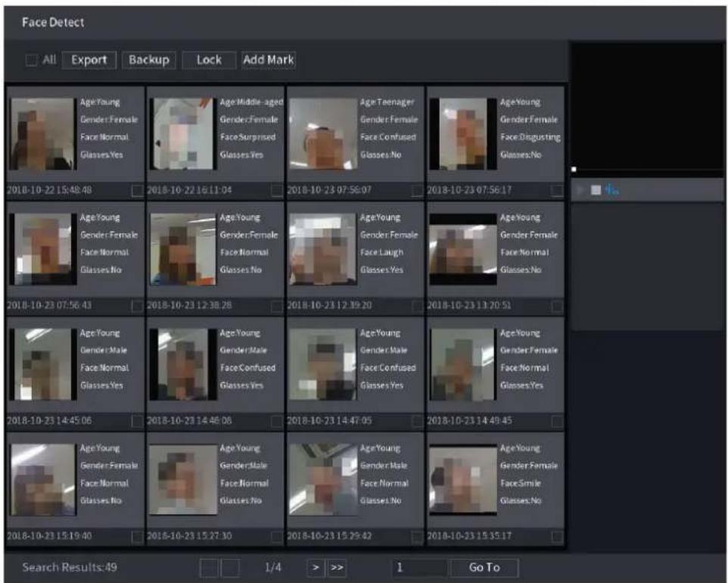Select checkbox for 2018-10-22 16:11:04 record
The width and height of the screenshot is (728, 583).
pyautogui.click(x=277, y=191)
